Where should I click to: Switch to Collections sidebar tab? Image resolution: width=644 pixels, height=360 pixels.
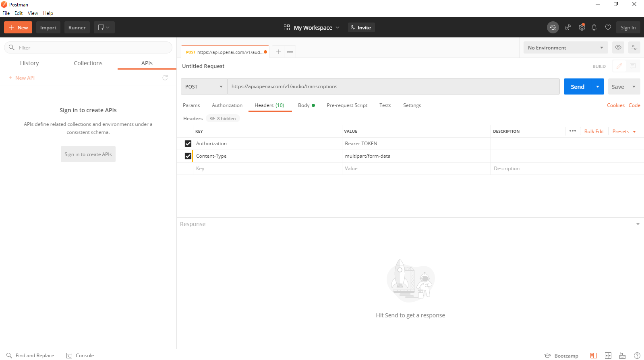88,63
